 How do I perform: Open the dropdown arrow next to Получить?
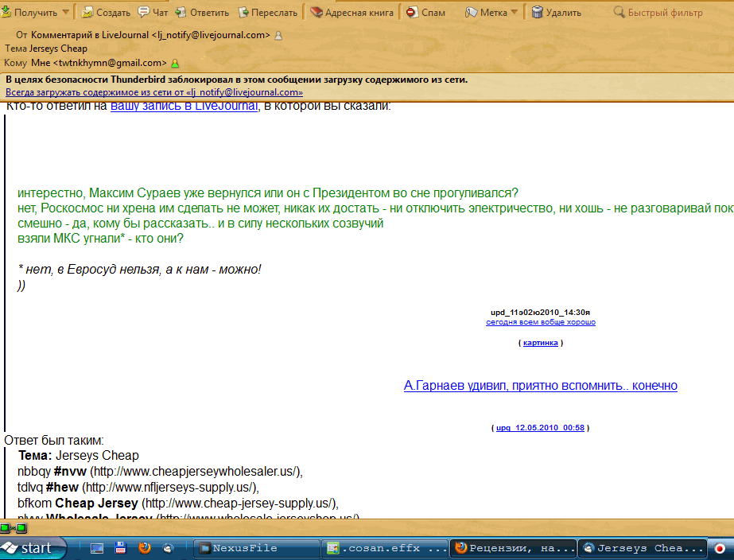point(66,12)
